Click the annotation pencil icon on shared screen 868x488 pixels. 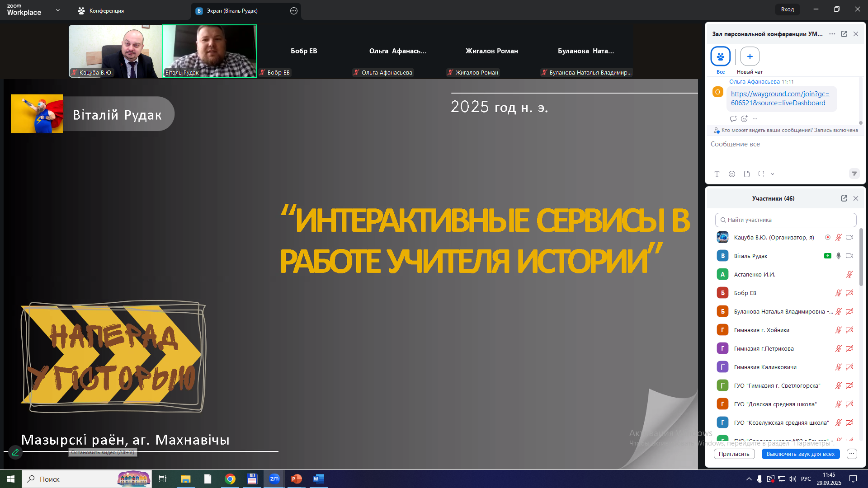pos(15,452)
